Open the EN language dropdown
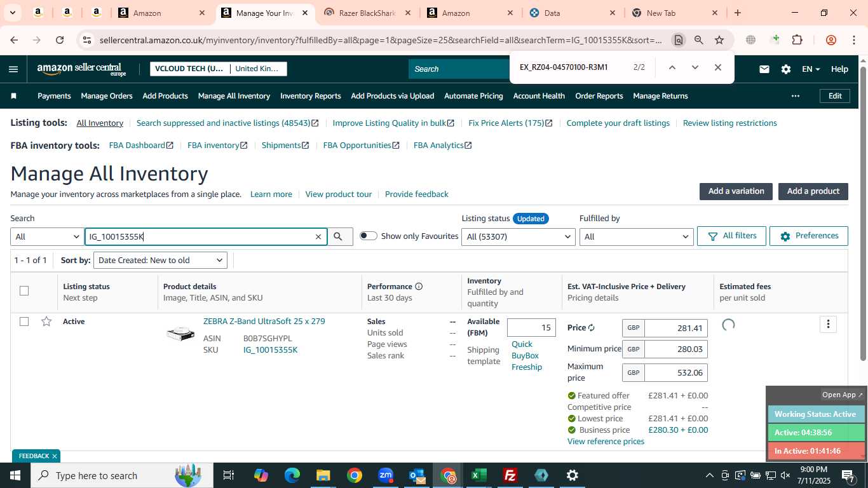The height and width of the screenshot is (488, 868). (811, 69)
